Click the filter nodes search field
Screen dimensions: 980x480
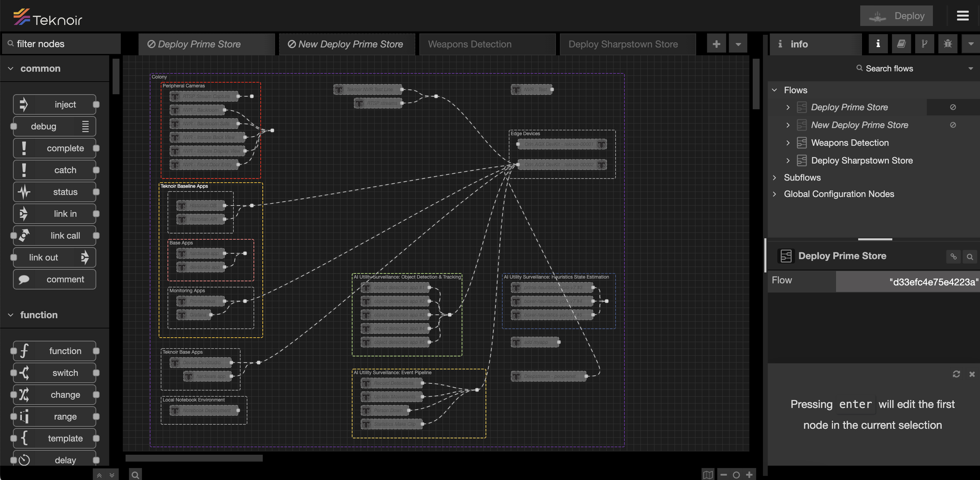point(61,44)
